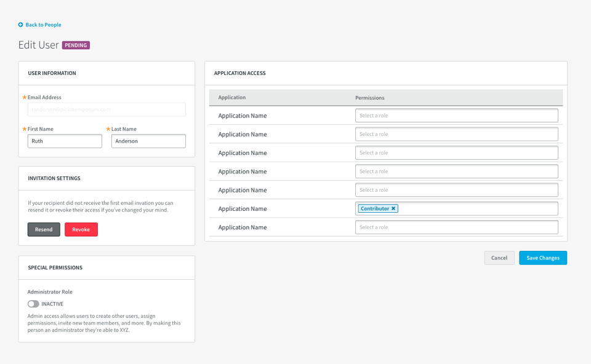
Task: Expand the role dropdown in the last application row
Action: pos(456,228)
